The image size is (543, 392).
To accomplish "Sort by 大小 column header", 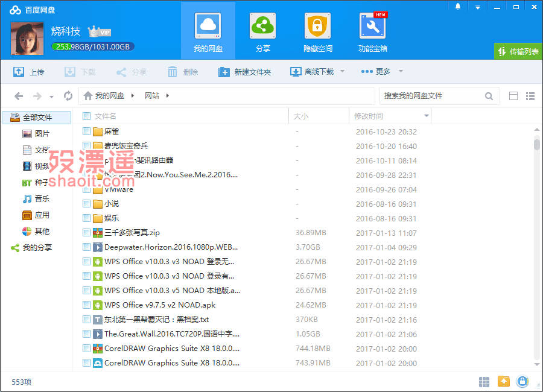I will click(301, 116).
